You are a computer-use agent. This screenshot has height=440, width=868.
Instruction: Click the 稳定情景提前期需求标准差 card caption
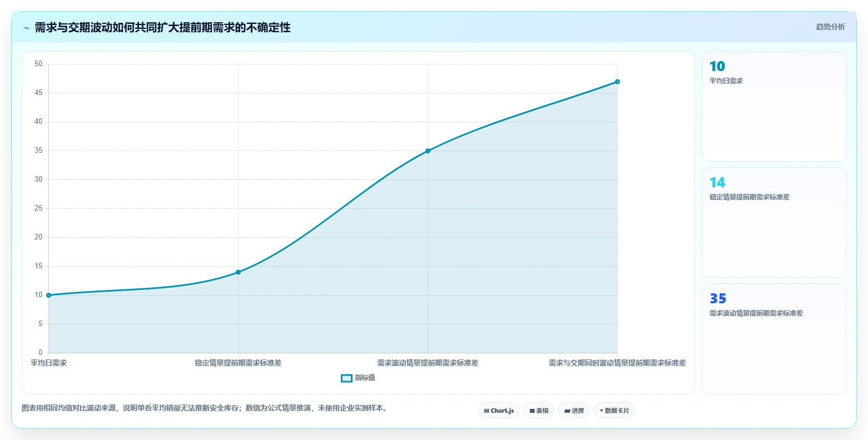click(x=750, y=197)
